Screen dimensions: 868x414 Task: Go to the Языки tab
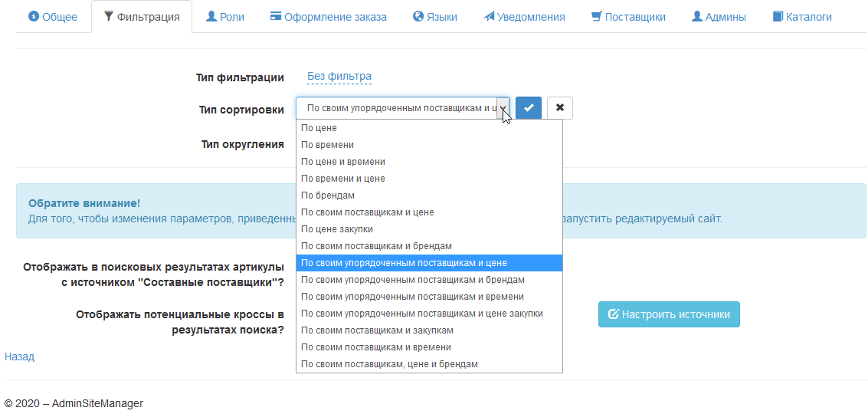[435, 17]
